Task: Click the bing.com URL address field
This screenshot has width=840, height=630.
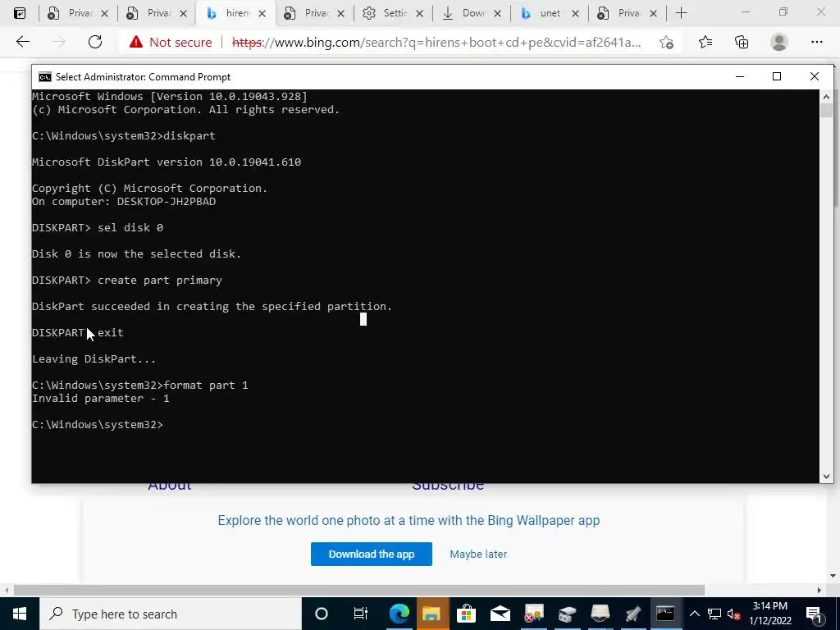Action: tap(436, 43)
